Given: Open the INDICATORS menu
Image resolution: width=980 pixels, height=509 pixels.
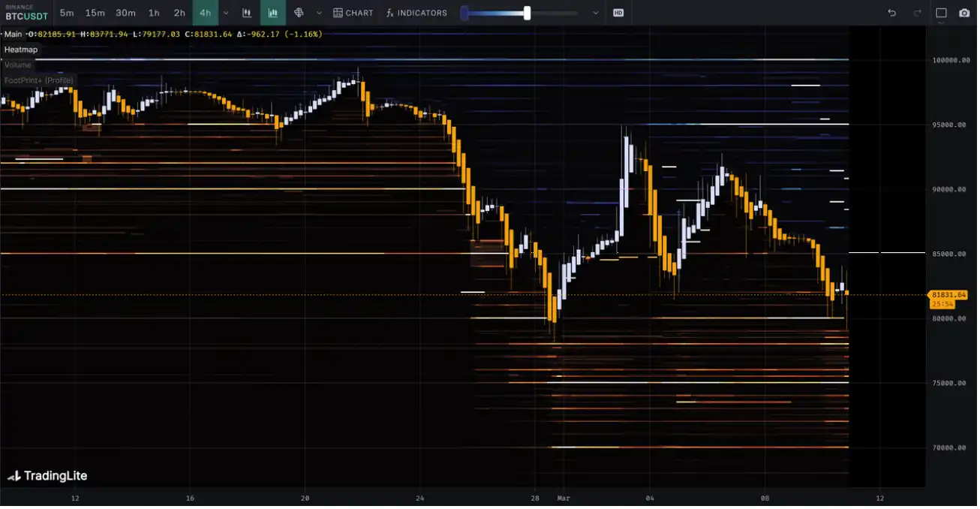Looking at the screenshot, I should 416,13.
